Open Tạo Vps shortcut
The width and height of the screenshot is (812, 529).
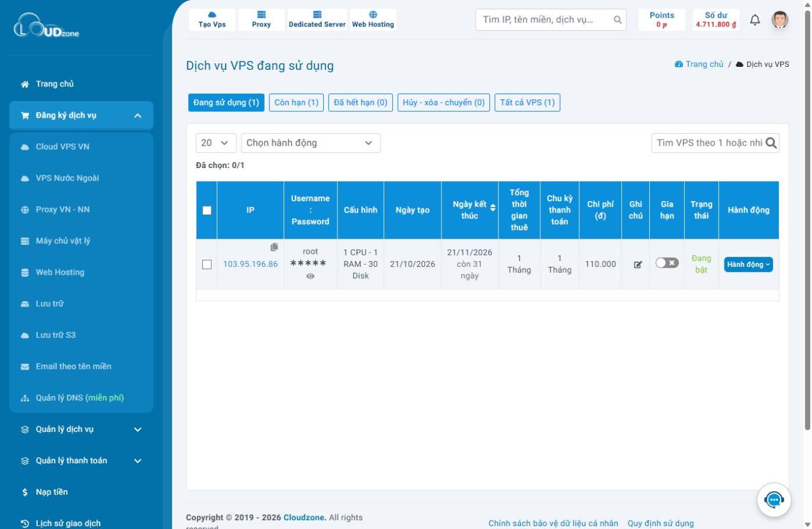pos(212,20)
